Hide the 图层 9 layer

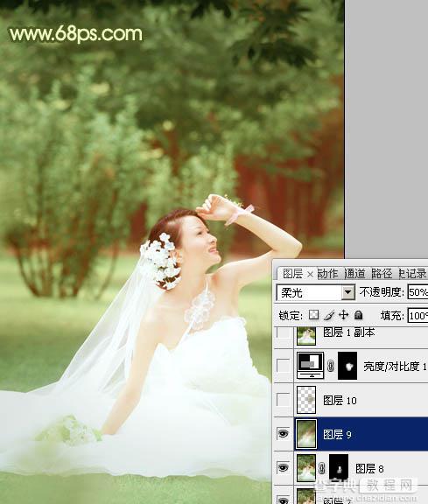coord(284,434)
